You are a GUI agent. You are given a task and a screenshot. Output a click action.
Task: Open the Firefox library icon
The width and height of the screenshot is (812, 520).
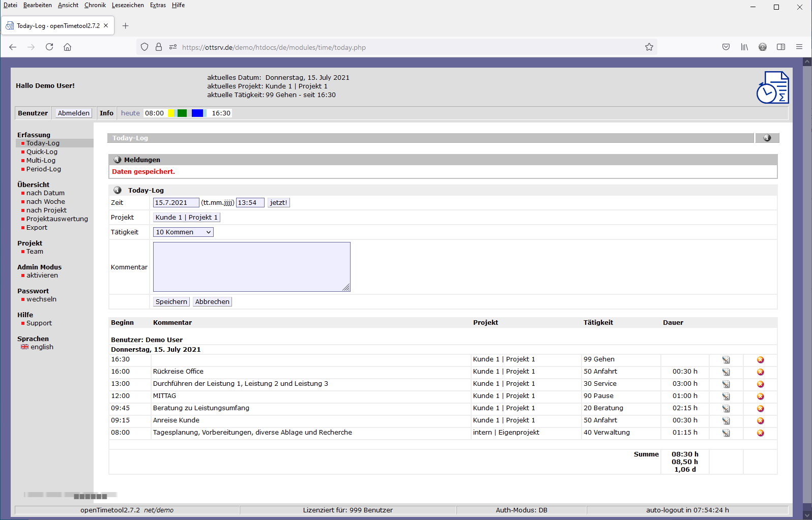pos(744,47)
